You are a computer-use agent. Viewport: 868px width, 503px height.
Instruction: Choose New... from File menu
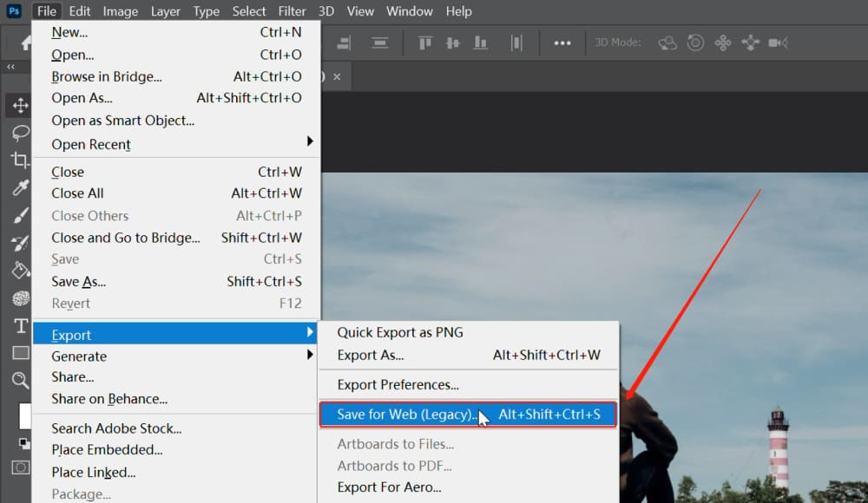pyautogui.click(x=176, y=32)
